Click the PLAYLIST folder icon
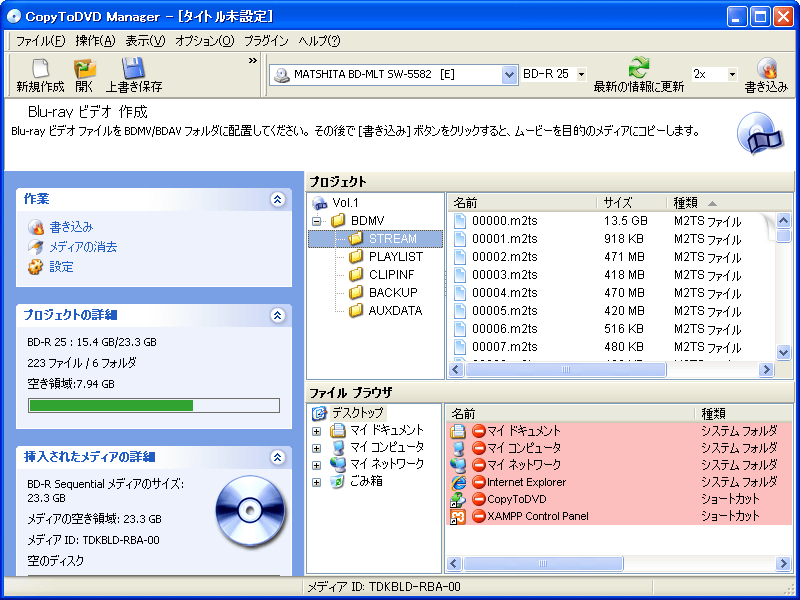 356,257
